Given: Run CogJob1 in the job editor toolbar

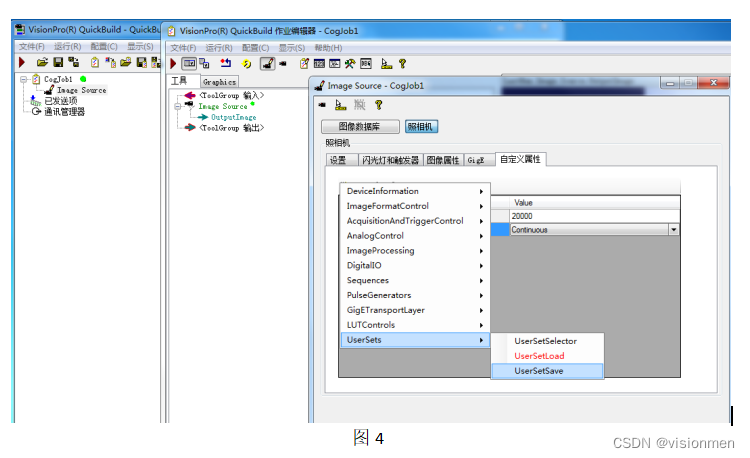Looking at the screenshot, I should tap(173, 64).
